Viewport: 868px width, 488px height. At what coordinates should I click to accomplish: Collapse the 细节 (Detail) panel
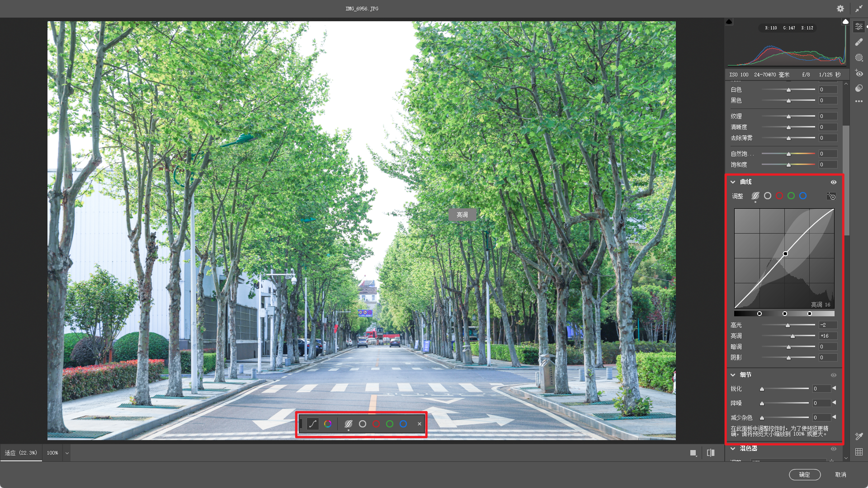733,375
